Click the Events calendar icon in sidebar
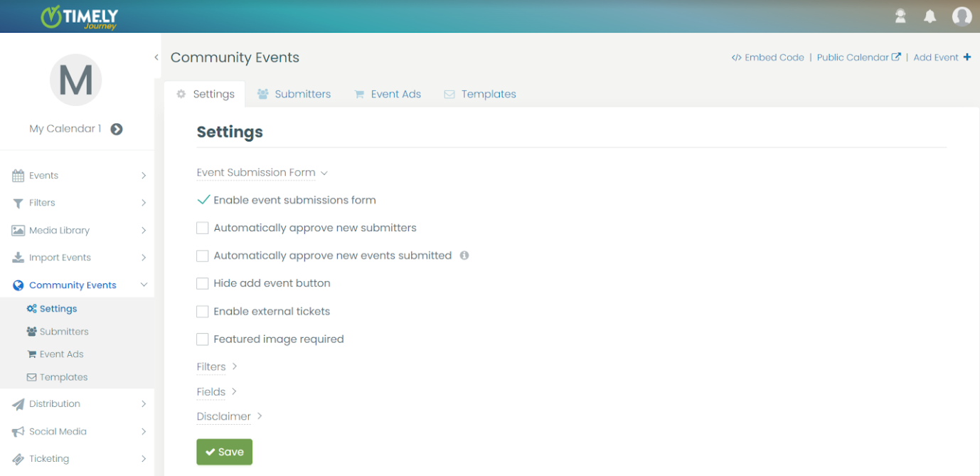This screenshot has height=476, width=980. 18,176
